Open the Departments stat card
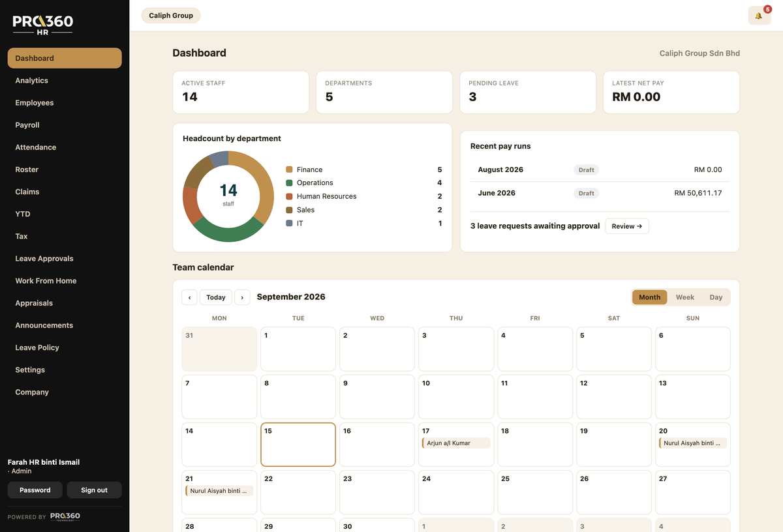 [x=384, y=93]
